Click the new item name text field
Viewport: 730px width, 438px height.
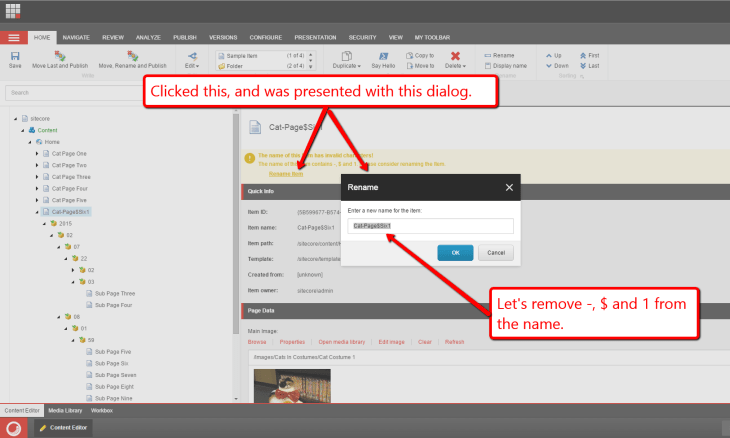pos(430,226)
